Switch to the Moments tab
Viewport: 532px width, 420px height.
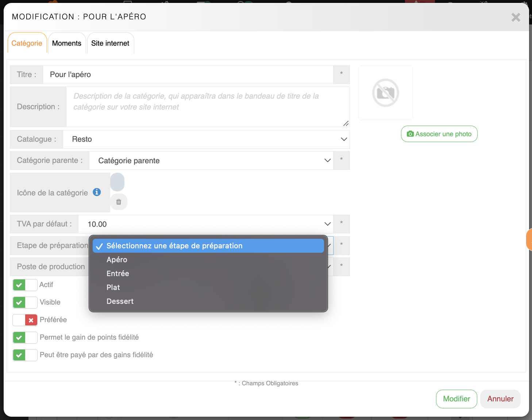point(67,43)
